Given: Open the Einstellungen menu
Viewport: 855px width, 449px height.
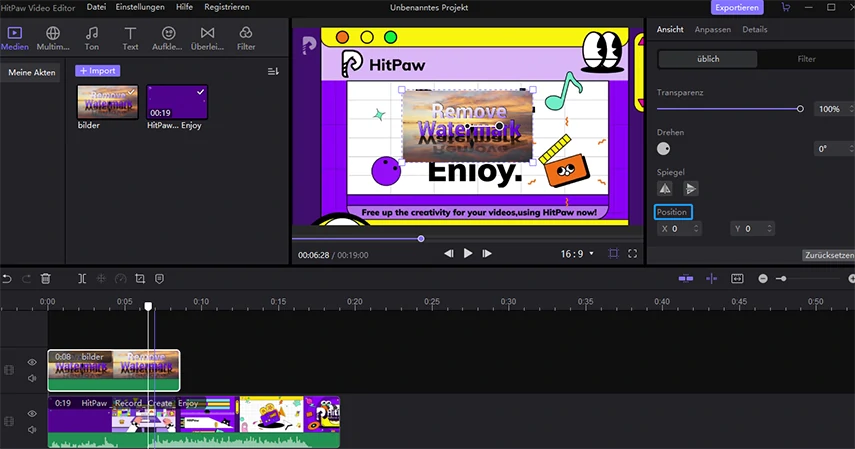Looking at the screenshot, I should (140, 7).
